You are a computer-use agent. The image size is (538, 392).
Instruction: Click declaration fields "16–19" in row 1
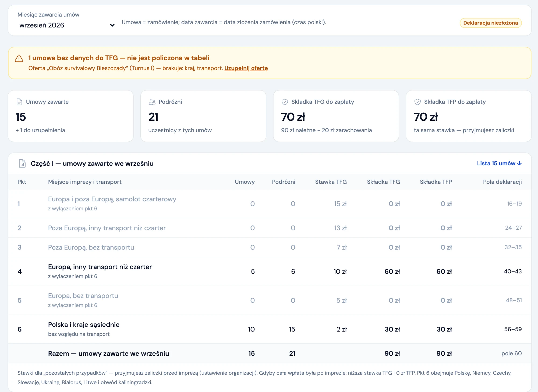pos(514,204)
